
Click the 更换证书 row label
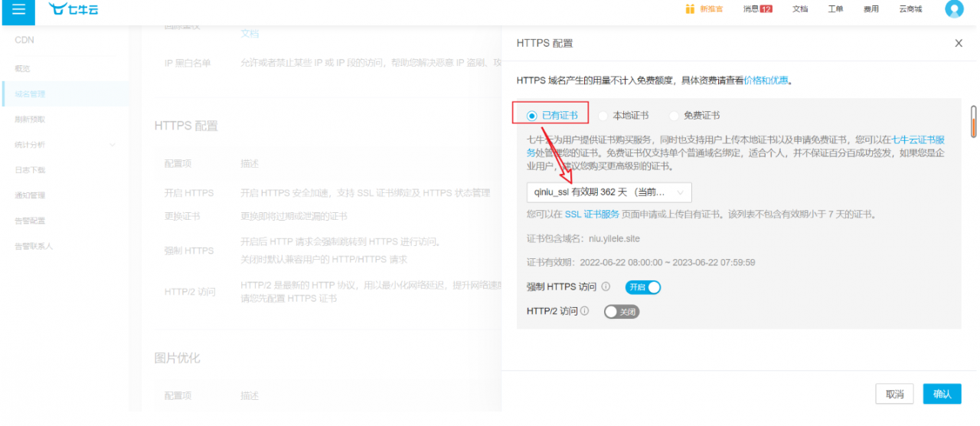coord(182,216)
